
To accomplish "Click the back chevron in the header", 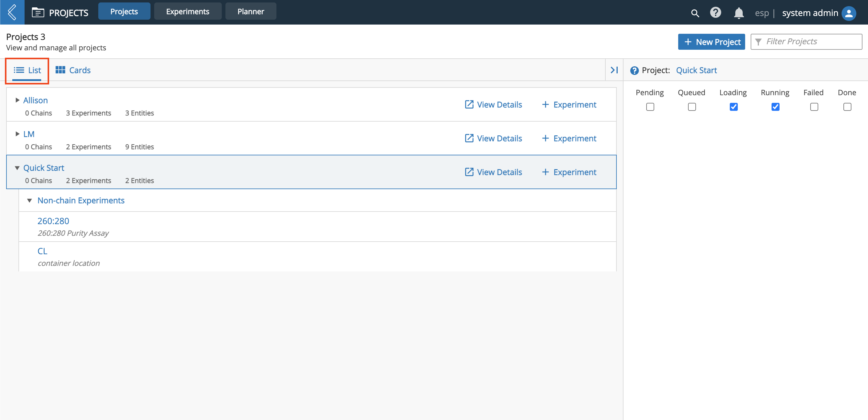I will (x=12, y=12).
